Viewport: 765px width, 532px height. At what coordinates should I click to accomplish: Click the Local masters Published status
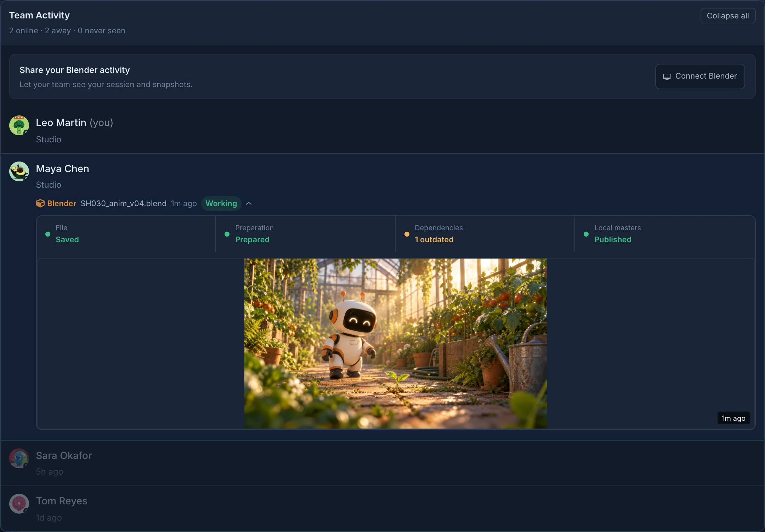(x=665, y=234)
